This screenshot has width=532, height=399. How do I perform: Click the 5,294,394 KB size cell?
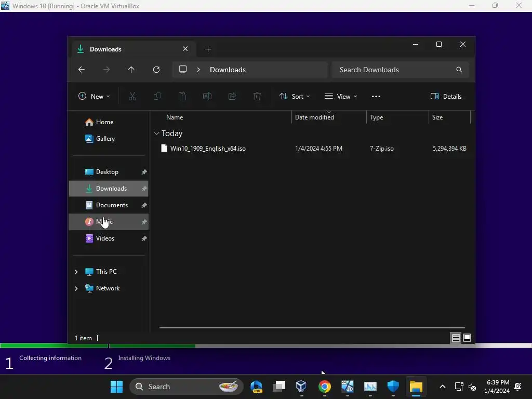(449, 148)
